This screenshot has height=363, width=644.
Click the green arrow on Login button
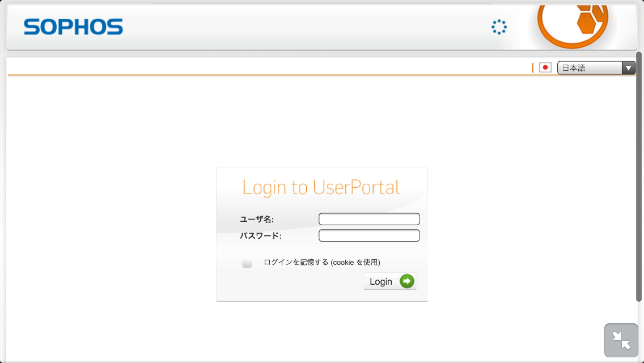[406, 281]
